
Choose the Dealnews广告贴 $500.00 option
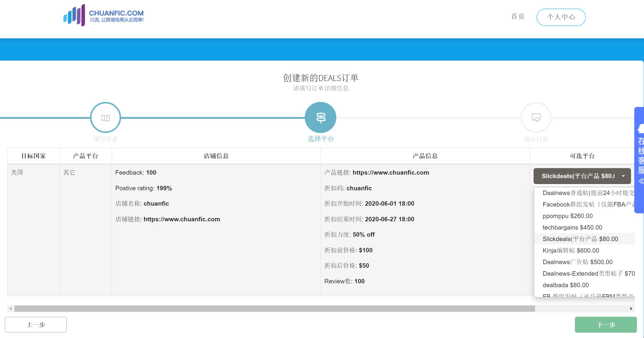tap(585, 262)
